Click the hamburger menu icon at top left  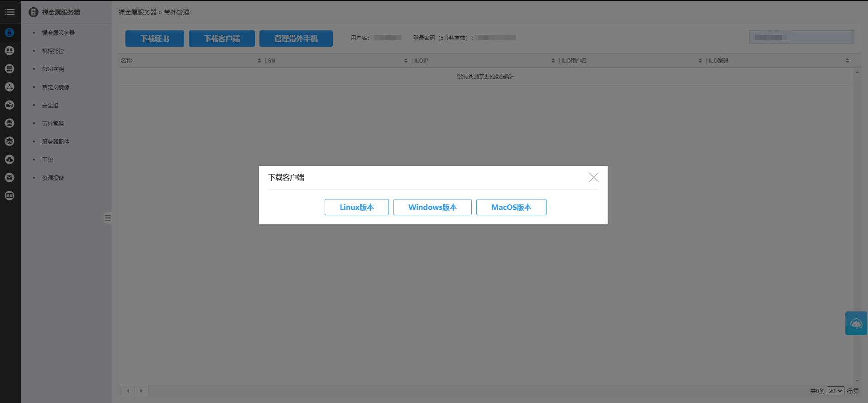pyautogui.click(x=10, y=12)
